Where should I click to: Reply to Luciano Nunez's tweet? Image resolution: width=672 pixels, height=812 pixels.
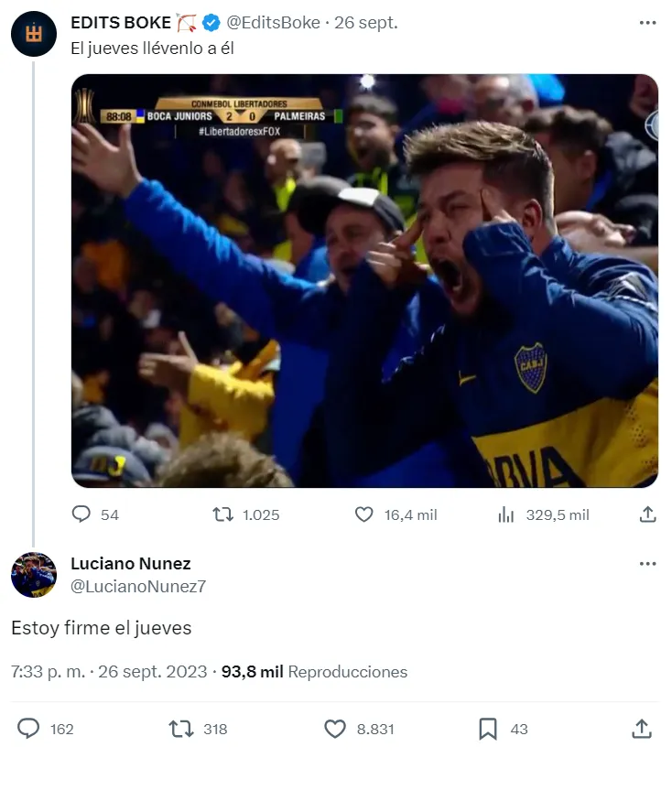pos(29,729)
